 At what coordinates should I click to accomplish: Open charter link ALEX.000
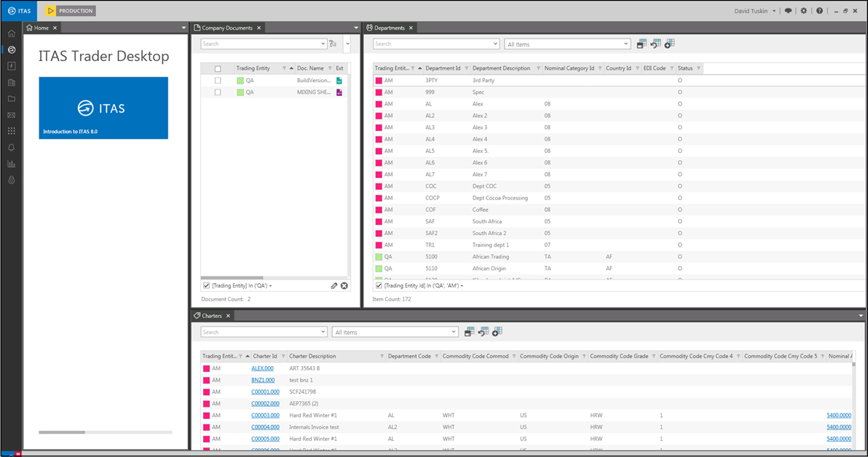(262, 368)
